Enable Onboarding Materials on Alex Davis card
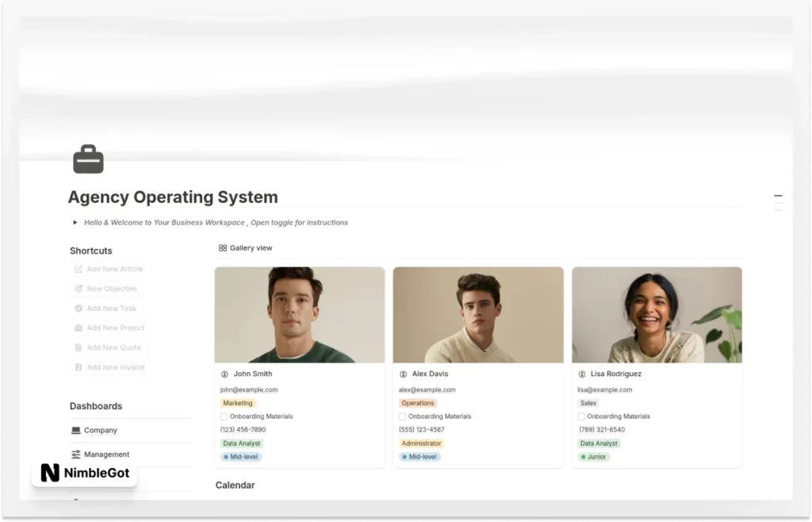The height and width of the screenshot is (522, 812). click(x=402, y=416)
